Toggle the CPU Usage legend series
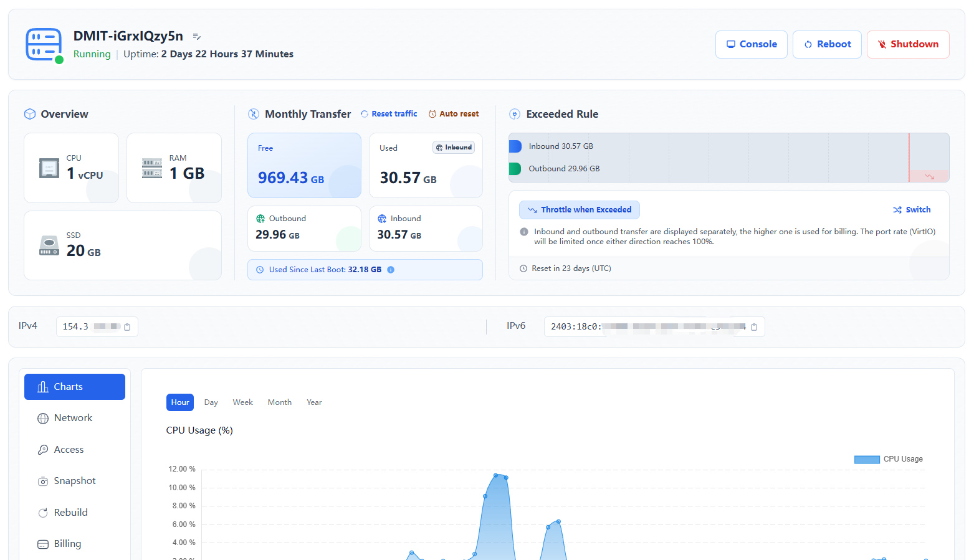979x560 pixels. tap(889, 459)
